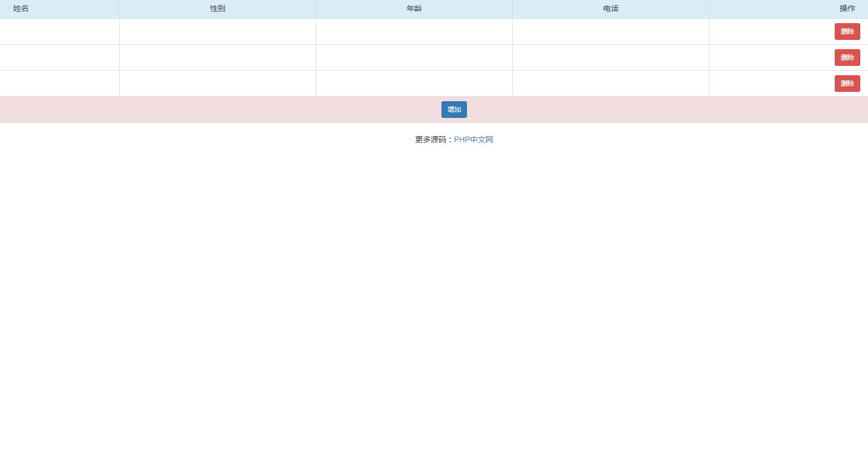The height and width of the screenshot is (456, 868).
Task: Click the delete button in the first row
Action: point(847,32)
